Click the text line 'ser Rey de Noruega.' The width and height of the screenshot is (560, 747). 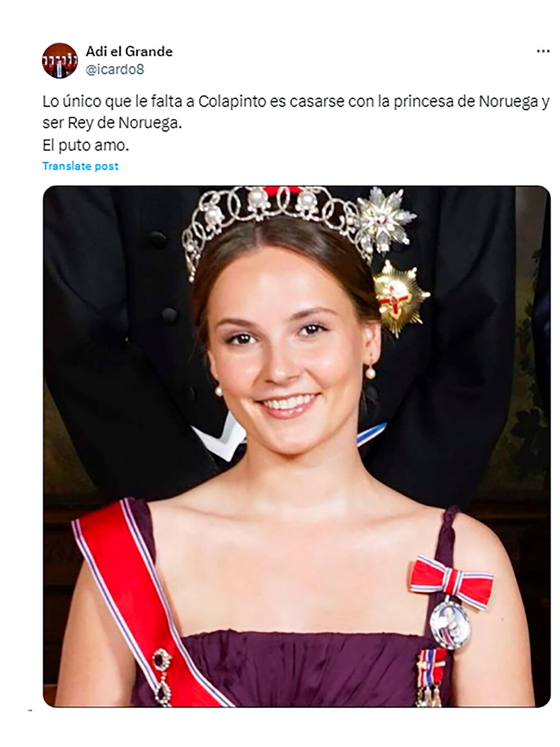[112, 124]
